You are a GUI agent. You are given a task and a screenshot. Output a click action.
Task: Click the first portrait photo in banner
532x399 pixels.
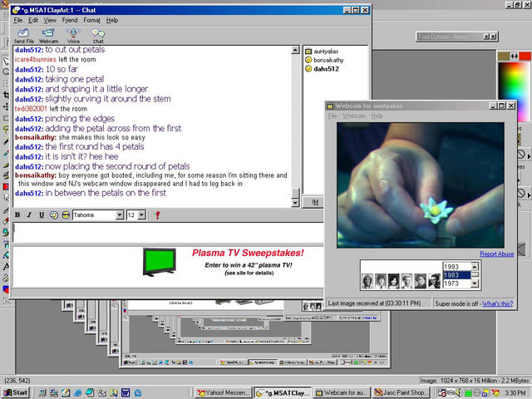point(367,281)
